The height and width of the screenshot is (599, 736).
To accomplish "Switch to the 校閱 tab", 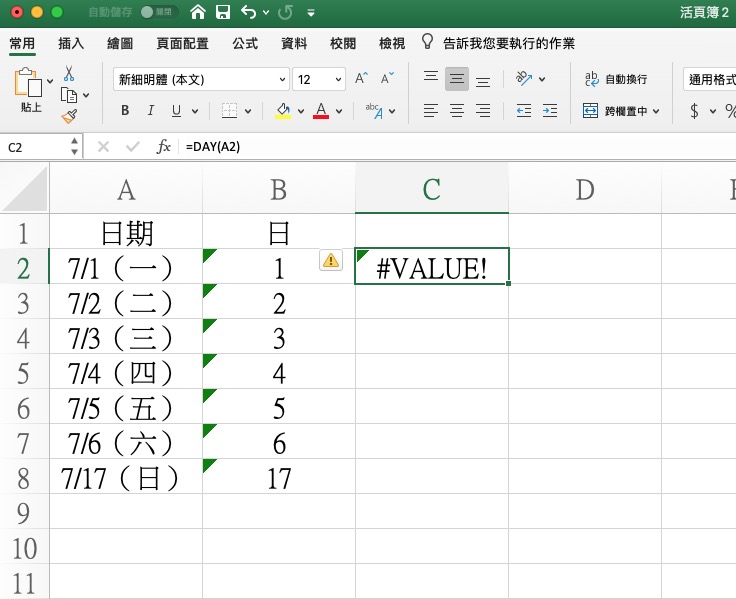I will click(343, 44).
